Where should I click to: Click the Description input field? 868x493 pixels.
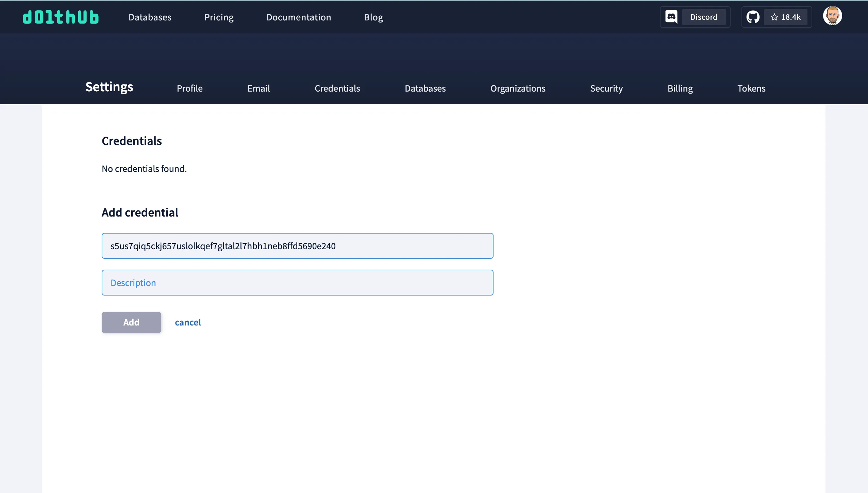[x=297, y=282]
